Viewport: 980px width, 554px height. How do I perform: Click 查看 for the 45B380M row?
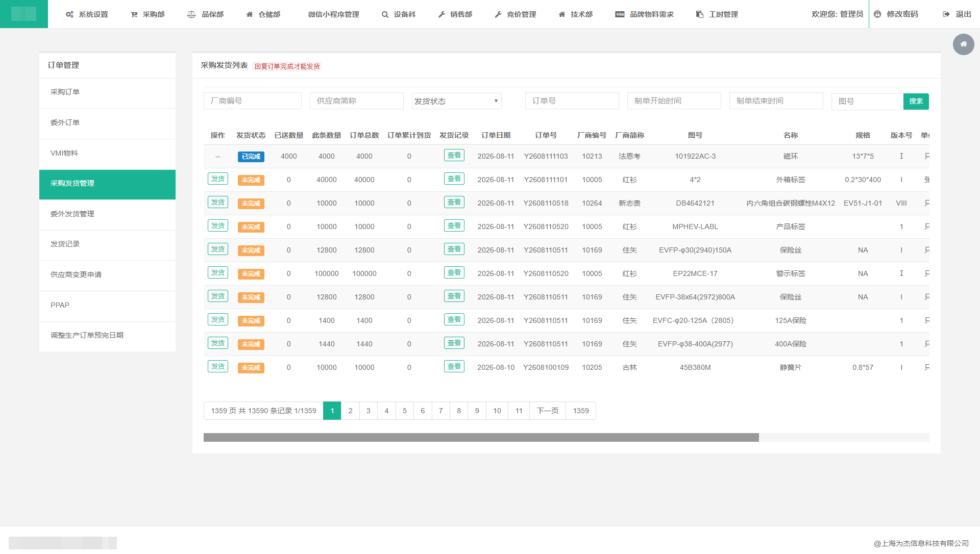[454, 367]
